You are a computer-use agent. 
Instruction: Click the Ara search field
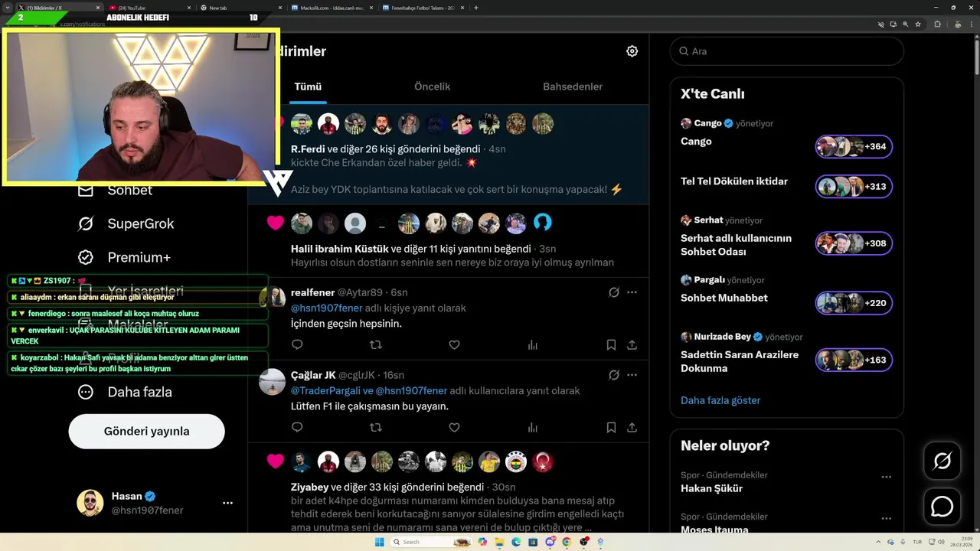tap(786, 51)
